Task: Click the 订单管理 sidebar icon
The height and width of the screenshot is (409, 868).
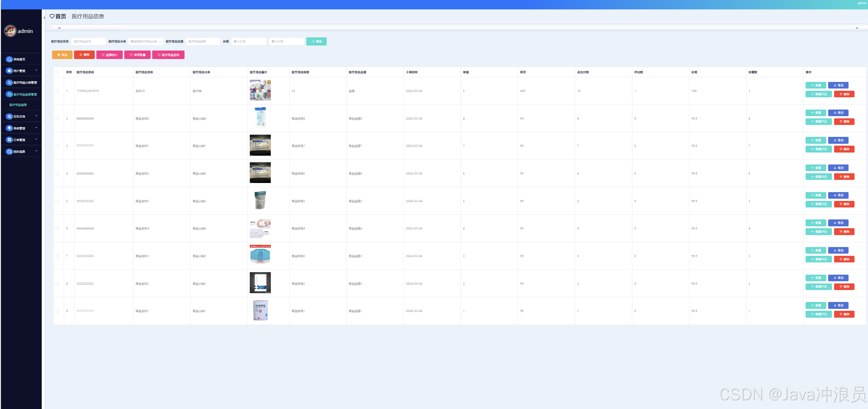Action: (9, 140)
